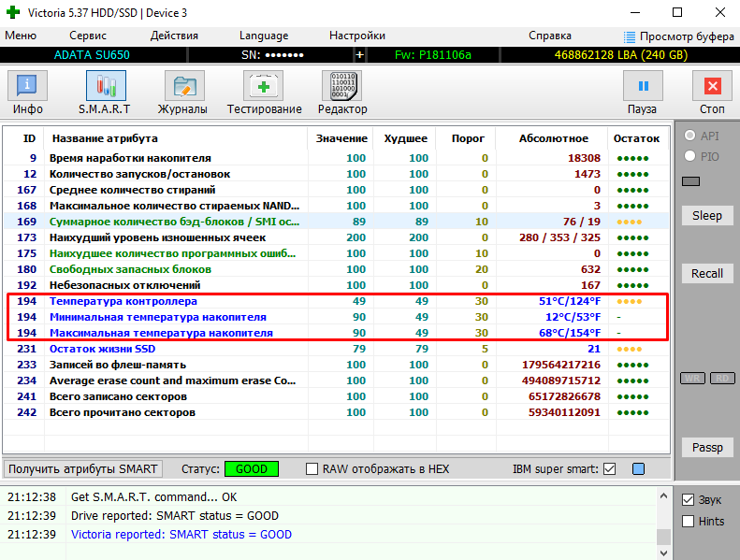Click the Просмотр буфера list icon
740x560 pixels.
[629, 36]
